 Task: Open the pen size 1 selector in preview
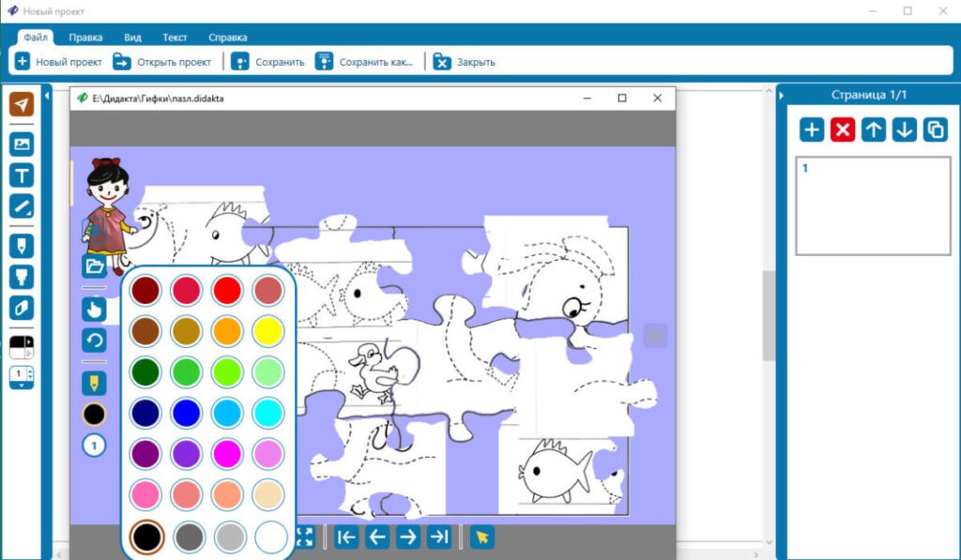point(94,446)
